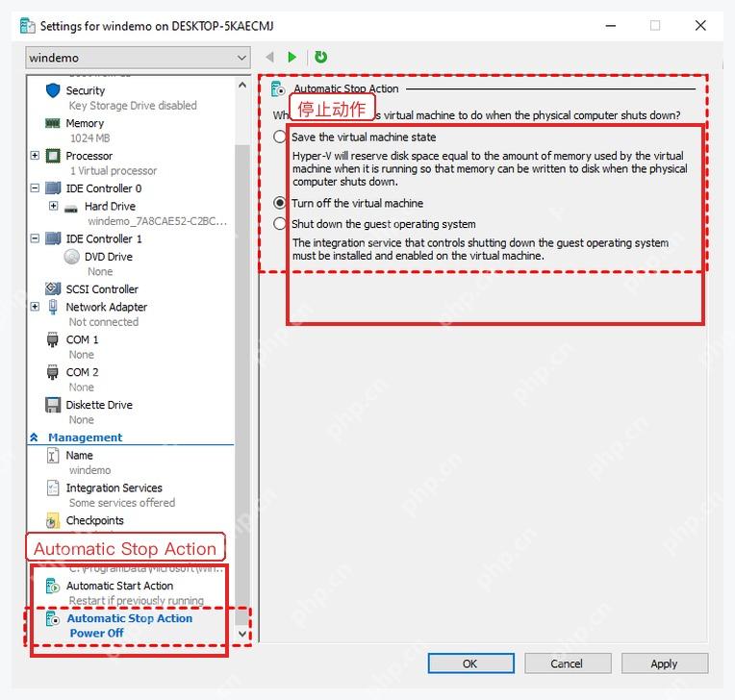Click the Processor icon
Viewport: 735px width, 700px height.
point(53,156)
